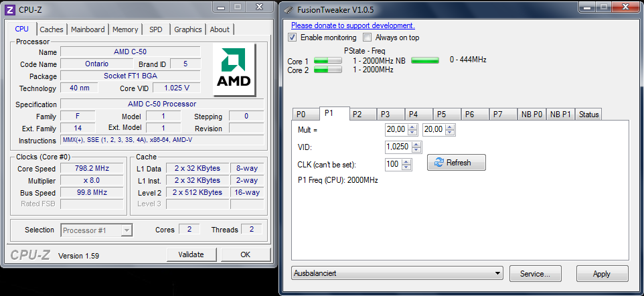Screen dimensions: 644x296
Task: Decrease the first Mult value with down arrow
Action: click(413, 133)
